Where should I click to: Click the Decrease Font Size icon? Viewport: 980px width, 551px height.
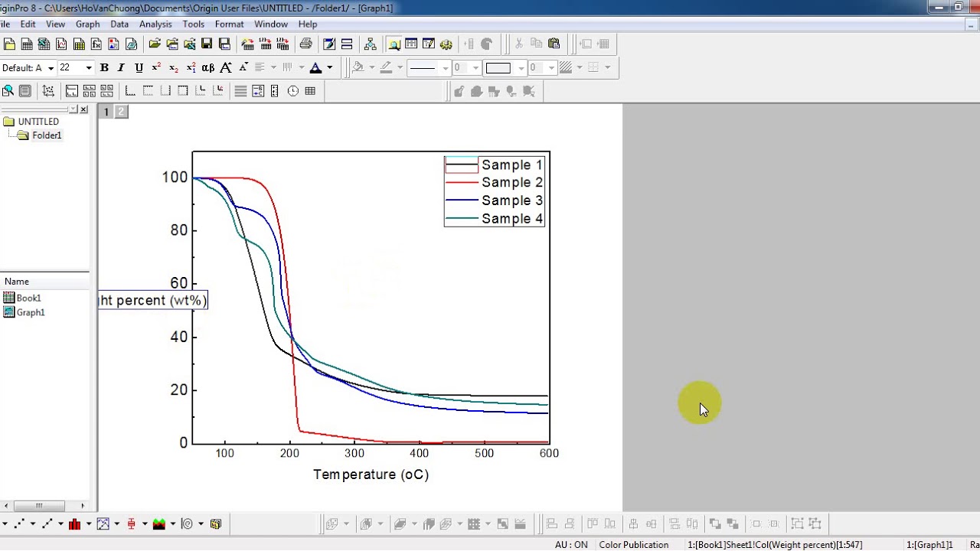[243, 68]
